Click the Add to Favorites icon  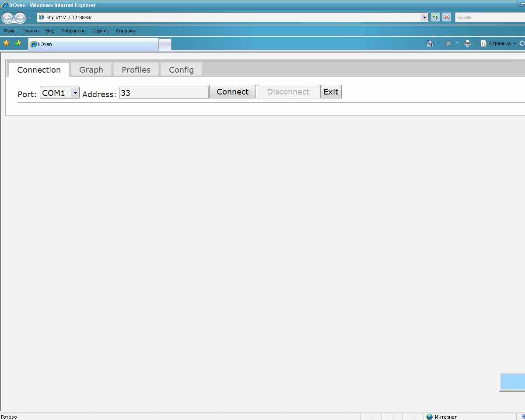click(x=18, y=43)
